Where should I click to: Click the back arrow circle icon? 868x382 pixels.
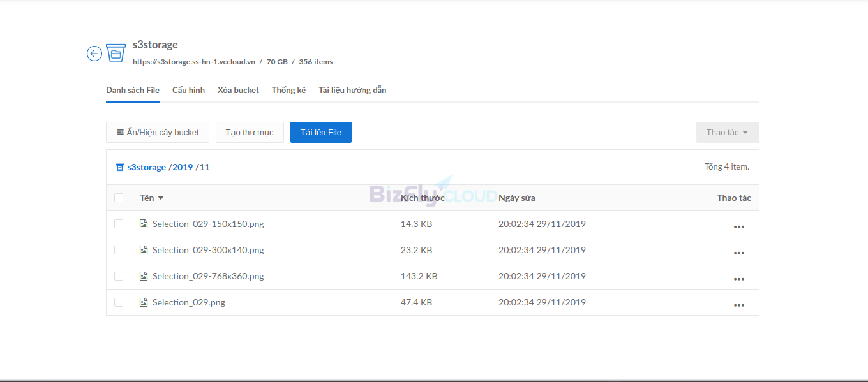point(94,54)
